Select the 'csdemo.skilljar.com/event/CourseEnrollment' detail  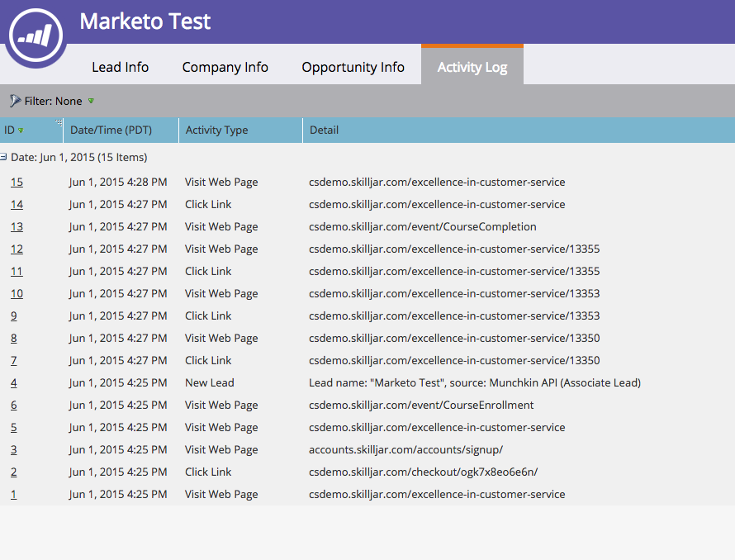(x=421, y=405)
